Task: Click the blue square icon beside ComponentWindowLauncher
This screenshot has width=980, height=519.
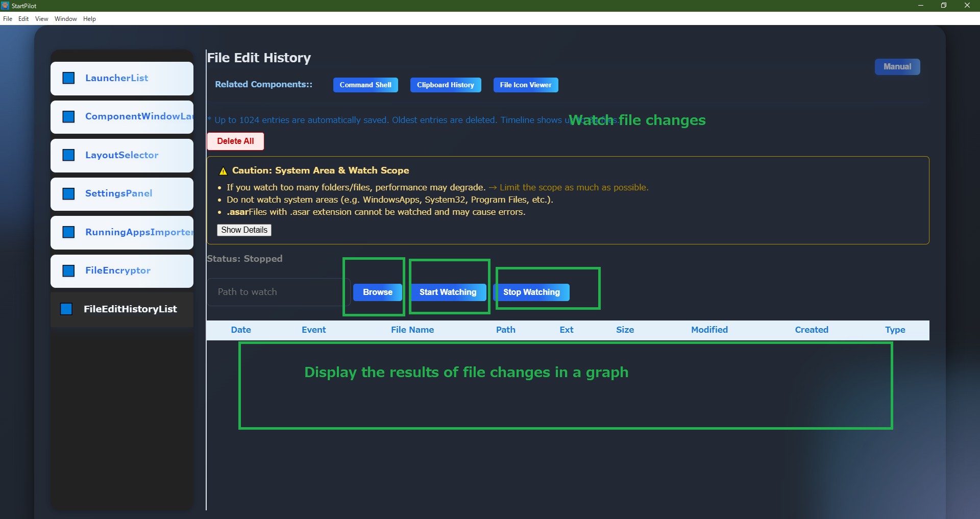Action: tap(68, 117)
